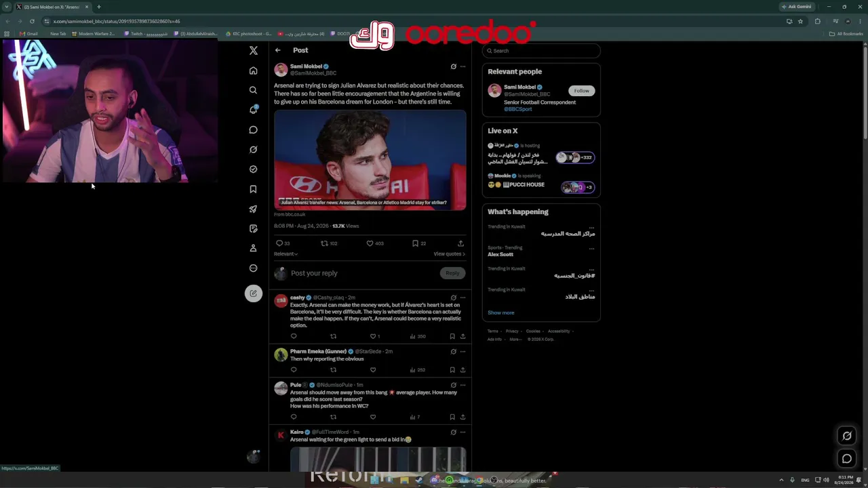Click the X logo in the sidebar
Screen dimensions: 868x488
pos(254,50)
